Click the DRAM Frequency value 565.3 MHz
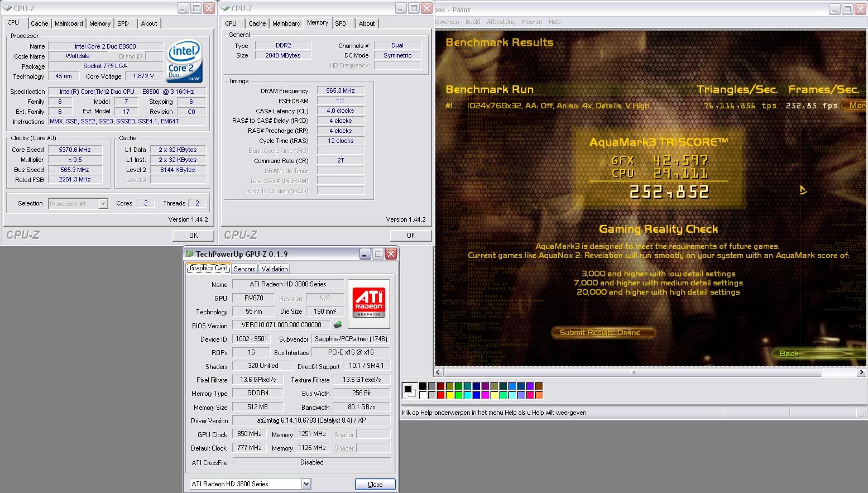The image size is (868, 493). click(x=341, y=90)
